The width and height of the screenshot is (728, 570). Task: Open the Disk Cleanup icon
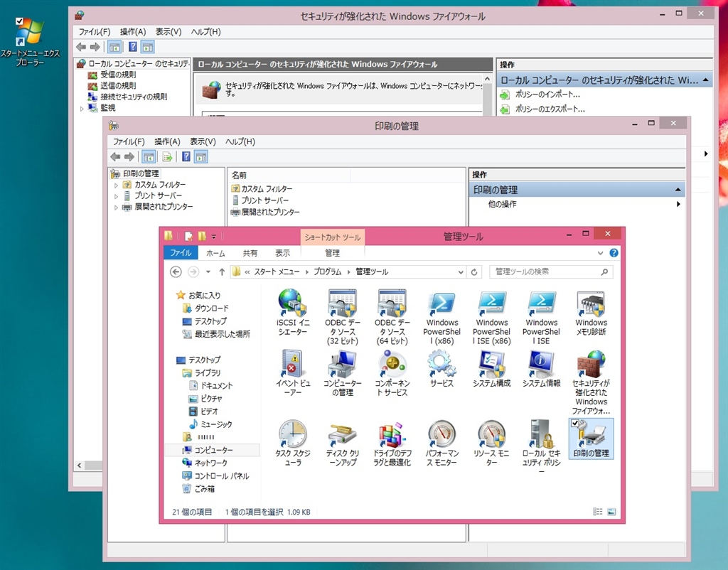point(342,434)
